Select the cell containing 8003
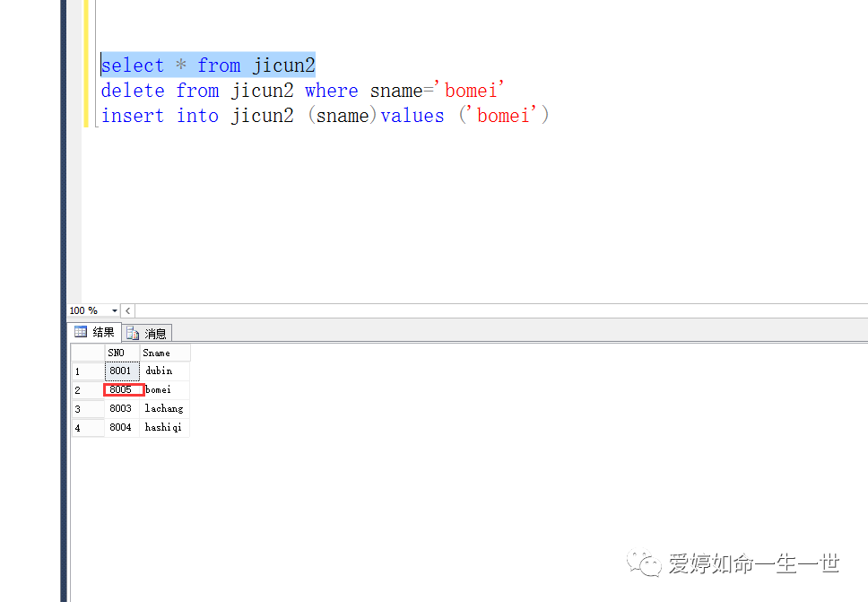Viewport: 868px width, 602px height. [122, 409]
